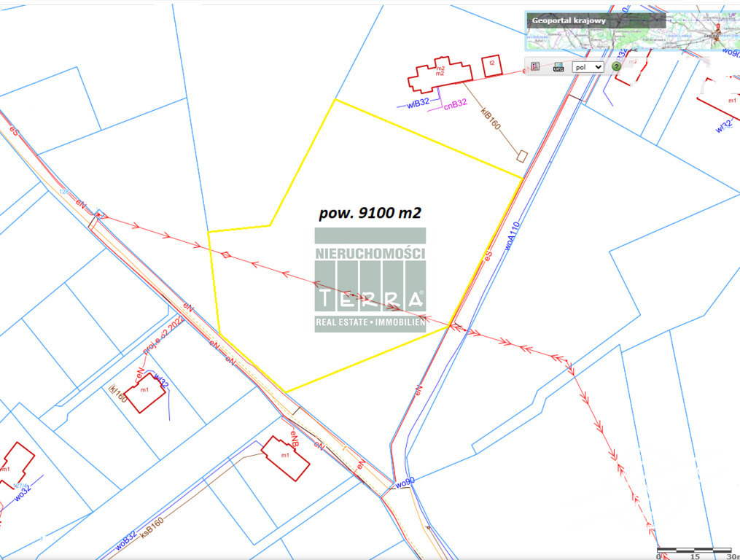Click the 'pow. 9100 m2' area label
Screen dimensions: 740x560
370,213
